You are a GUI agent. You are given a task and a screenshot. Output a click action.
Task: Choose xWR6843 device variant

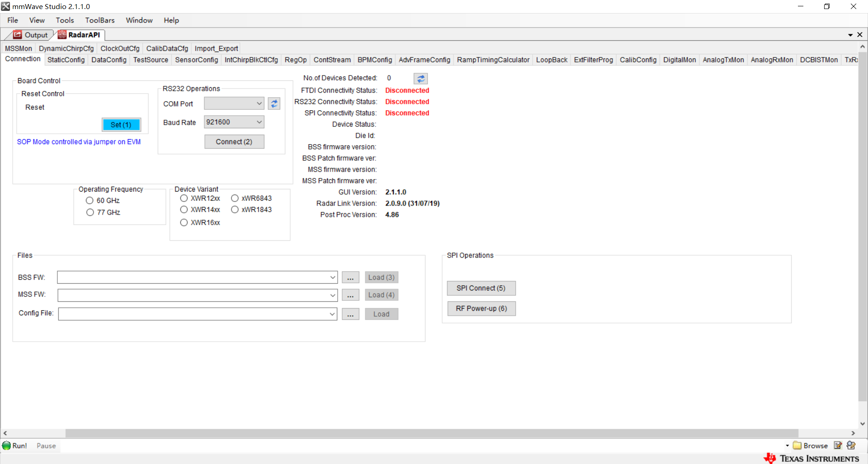[x=235, y=198]
